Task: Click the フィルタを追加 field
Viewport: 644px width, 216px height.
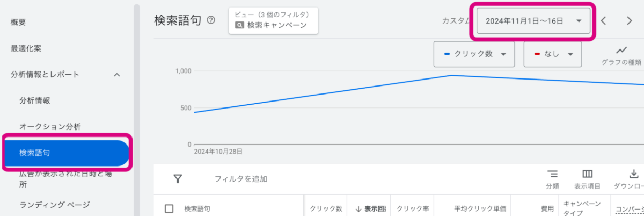Action: (241, 179)
